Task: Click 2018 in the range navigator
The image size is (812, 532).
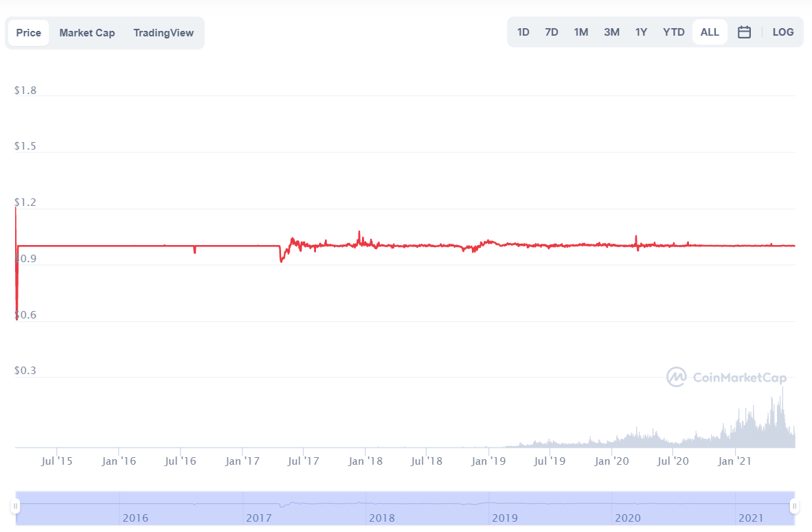Action: point(382,518)
